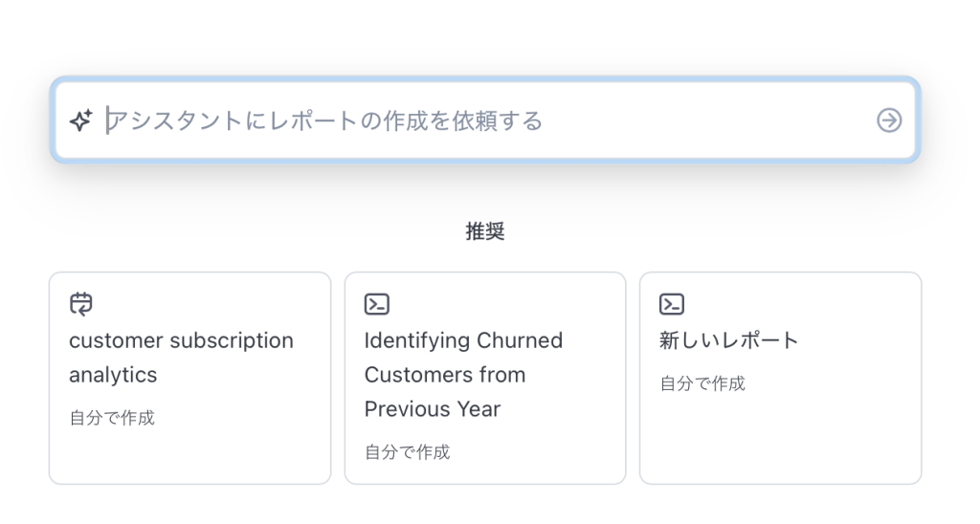This screenshot has height=524, width=980.
Task: Click the terminal icon on 新しいレポート card
Action: point(672,304)
